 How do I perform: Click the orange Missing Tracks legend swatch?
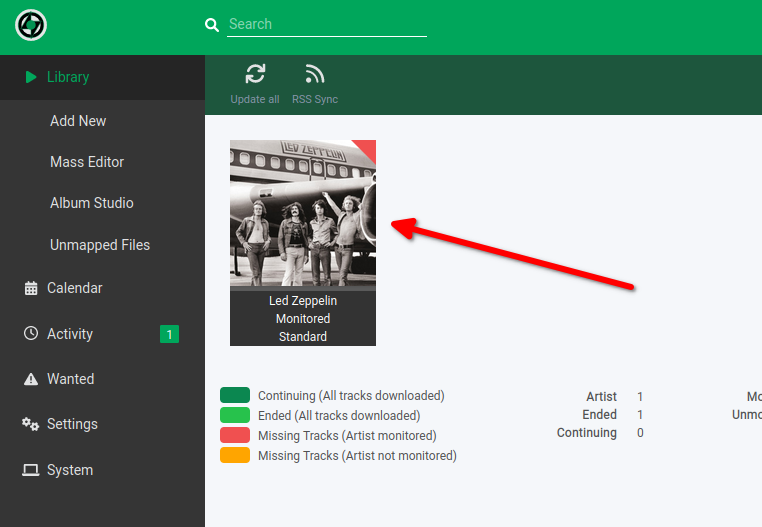(235, 455)
